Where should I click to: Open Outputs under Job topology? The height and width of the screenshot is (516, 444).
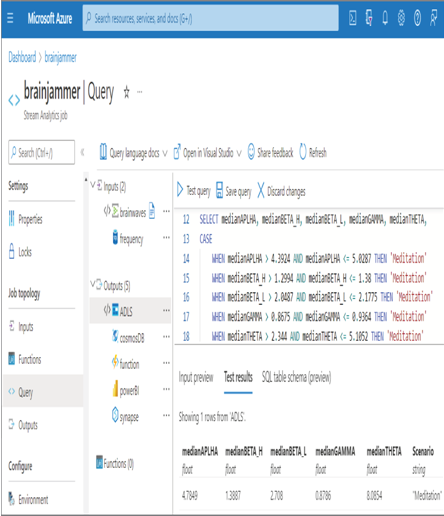click(23, 425)
